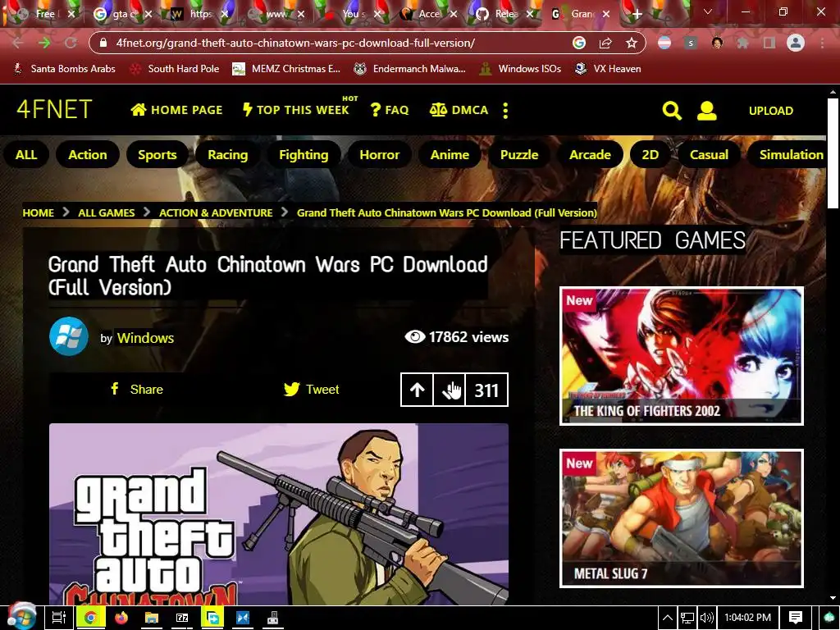Open the tab search dropdown chevron
840x630 pixels.
coord(708,11)
